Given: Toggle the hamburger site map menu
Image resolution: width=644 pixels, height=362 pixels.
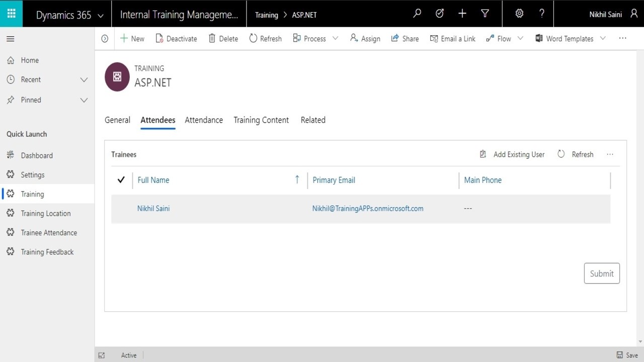Looking at the screenshot, I should point(11,39).
